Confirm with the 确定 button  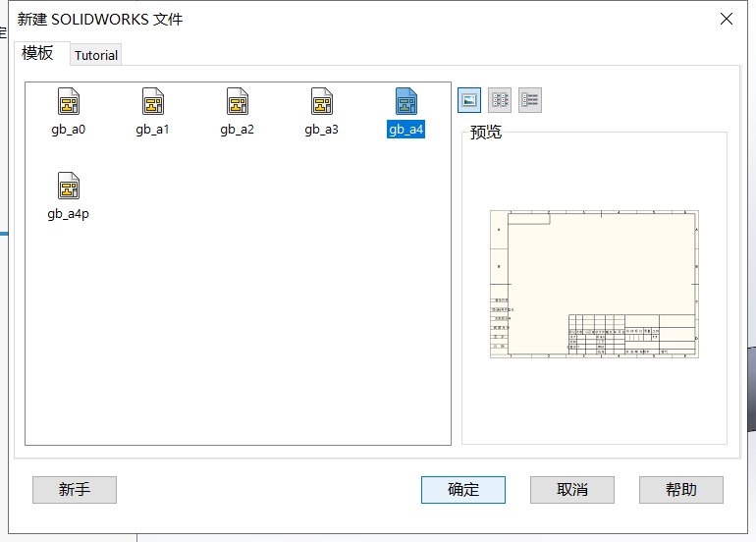point(462,490)
